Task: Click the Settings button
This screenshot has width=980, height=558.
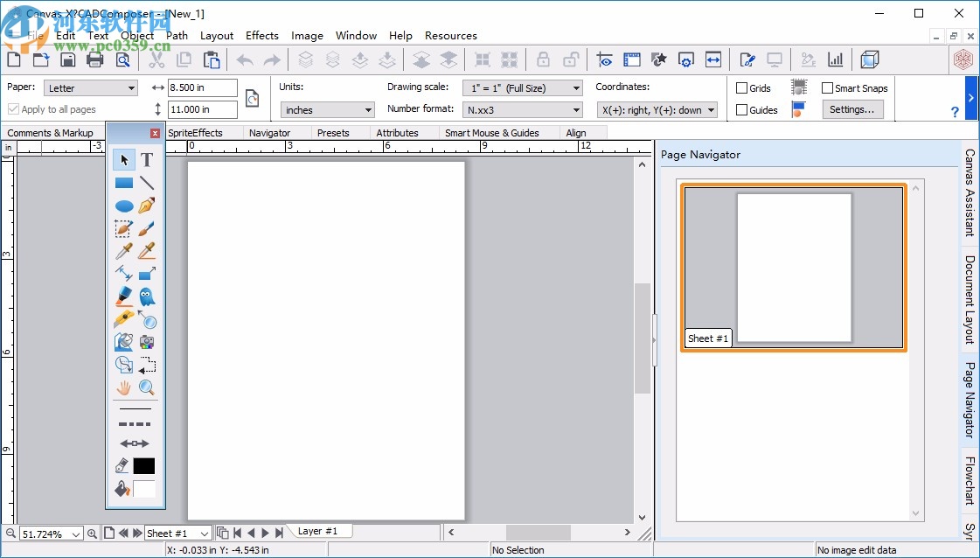Action: tap(852, 108)
